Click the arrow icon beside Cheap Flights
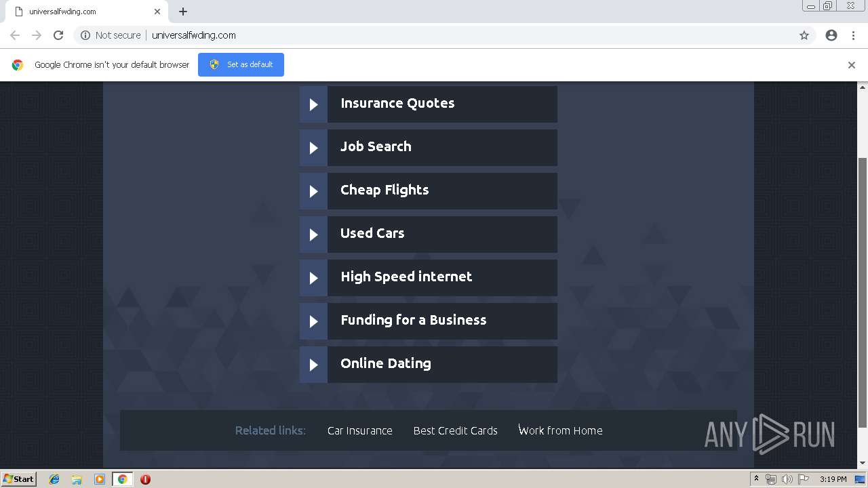The height and width of the screenshot is (488, 868). (313, 191)
